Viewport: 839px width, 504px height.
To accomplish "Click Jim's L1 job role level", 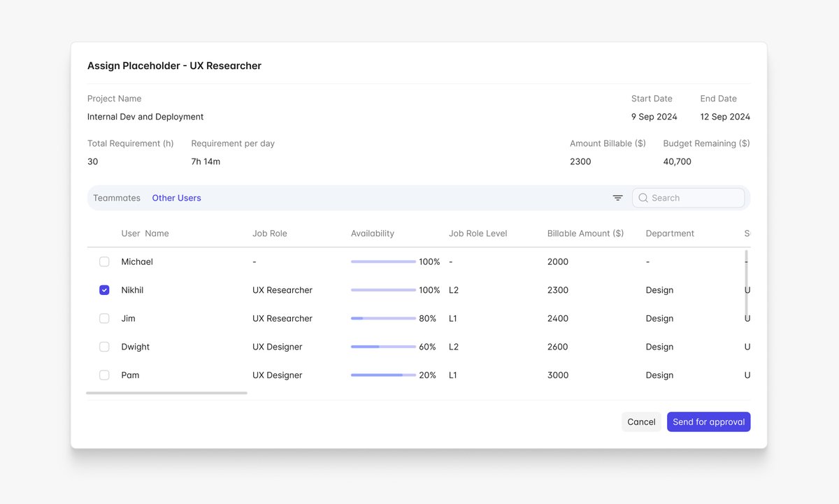I will click(x=453, y=318).
